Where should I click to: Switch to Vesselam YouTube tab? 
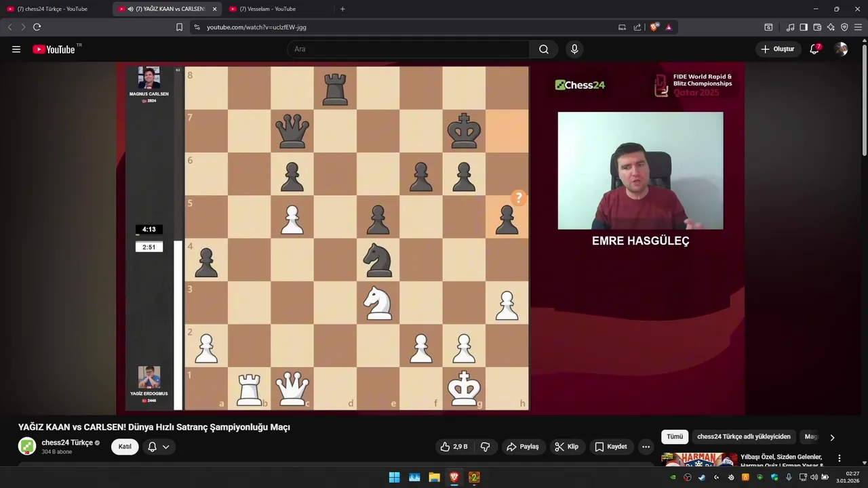coord(271,9)
